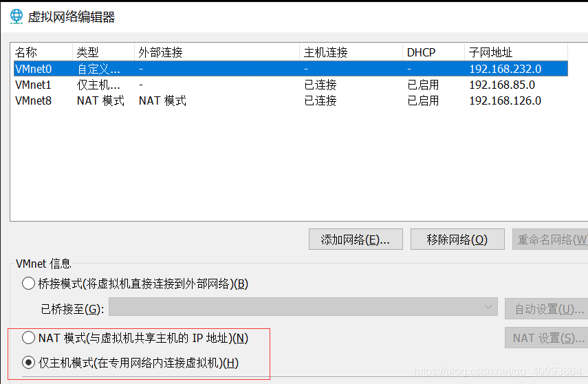Image resolution: width=588 pixels, height=384 pixels.
Task: Click subnet address 192.168.85.0
Action: coord(502,85)
